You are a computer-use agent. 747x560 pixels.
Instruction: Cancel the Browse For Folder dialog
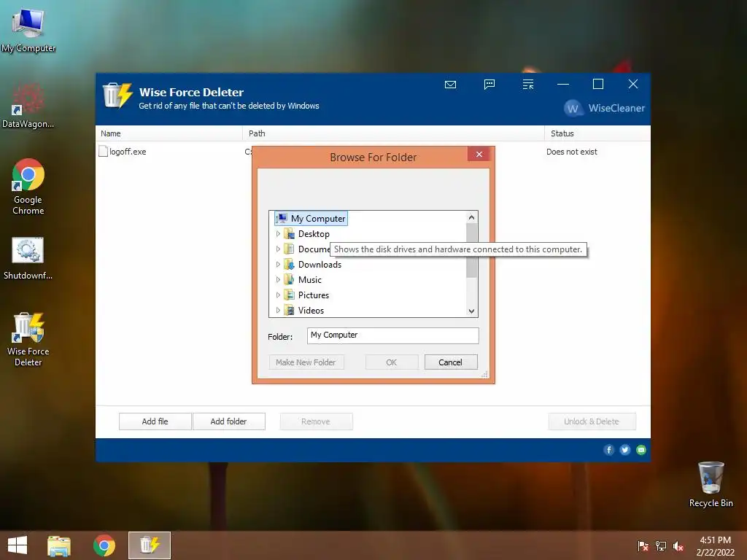[x=450, y=362]
